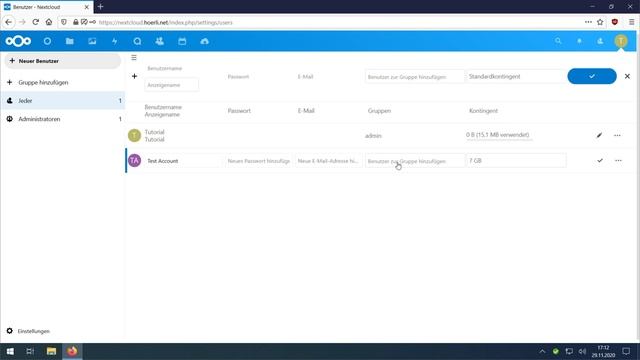
Task: Open Task View on taskbar
Action: pos(30,351)
